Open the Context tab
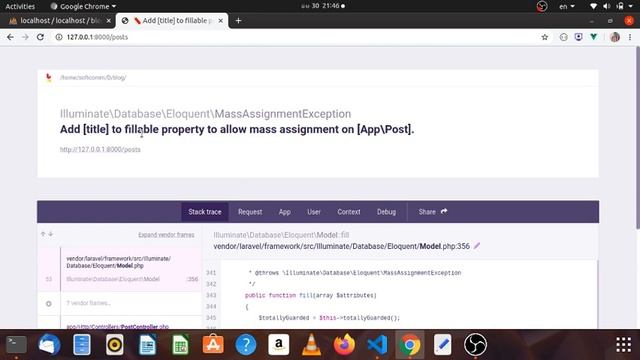The width and height of the screenshot is (640, 360). pyautogui.click(x=349, y=212)
